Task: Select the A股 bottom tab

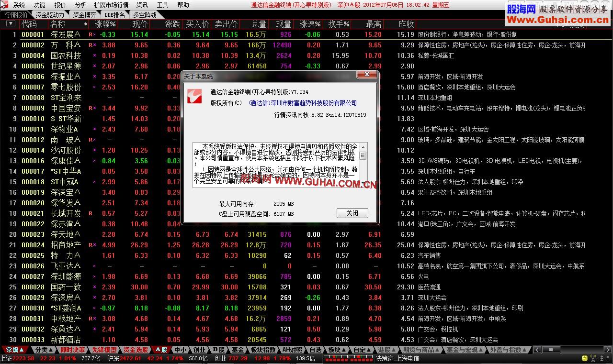Action: (161, 350)
